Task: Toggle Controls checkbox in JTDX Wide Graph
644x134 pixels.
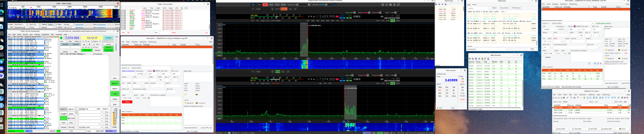Action: (x=9, y=8)
